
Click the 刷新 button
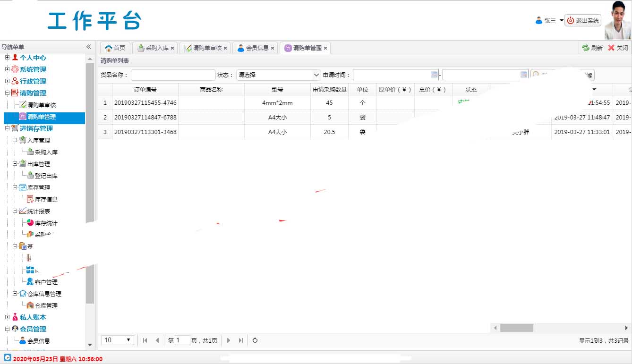(x=592, y=48)
